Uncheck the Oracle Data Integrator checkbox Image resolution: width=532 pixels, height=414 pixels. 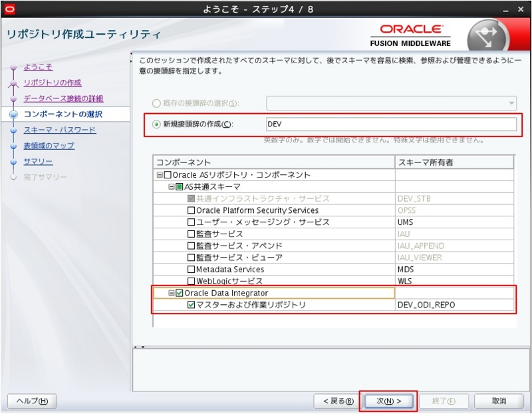coord(180,293)
